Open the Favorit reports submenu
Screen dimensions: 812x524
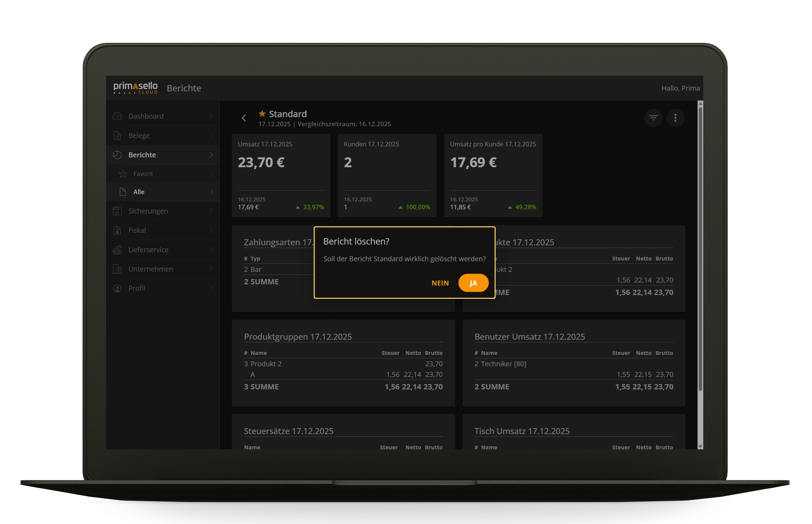(143, 174)
